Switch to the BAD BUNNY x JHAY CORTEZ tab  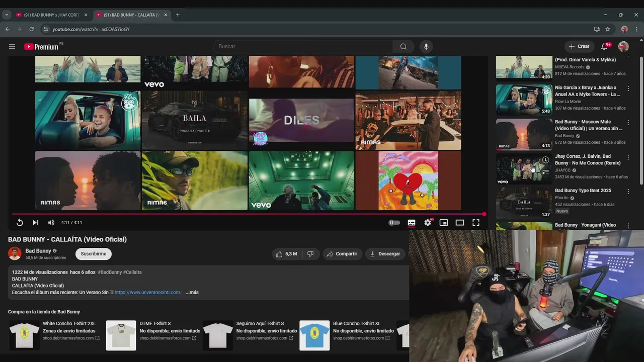tap(51, 15)
